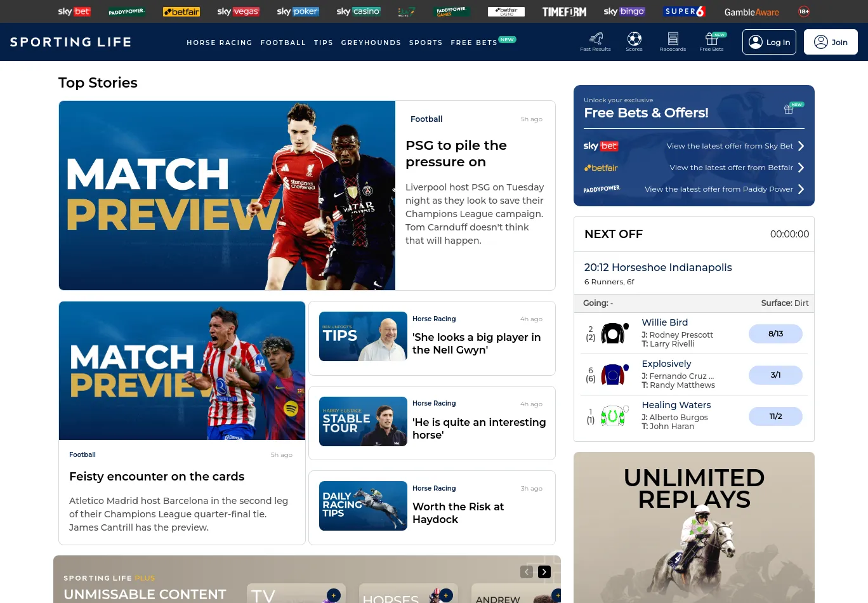868x603 pixels.
Task: Click the GambleAware logo
Action: 751,11
